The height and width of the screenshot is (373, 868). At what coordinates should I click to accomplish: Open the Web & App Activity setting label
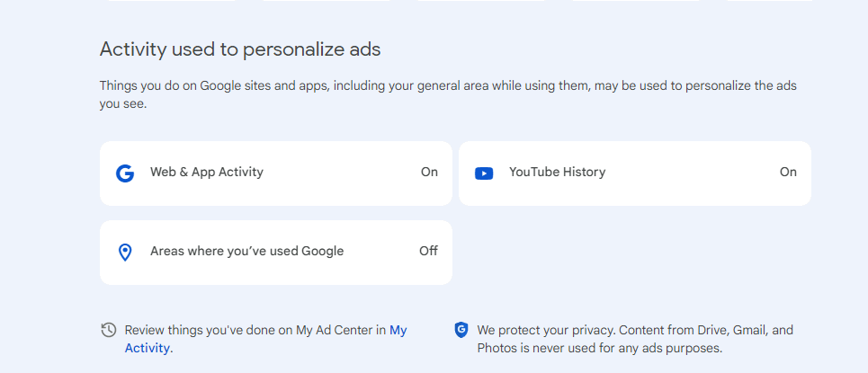[207, 172]
